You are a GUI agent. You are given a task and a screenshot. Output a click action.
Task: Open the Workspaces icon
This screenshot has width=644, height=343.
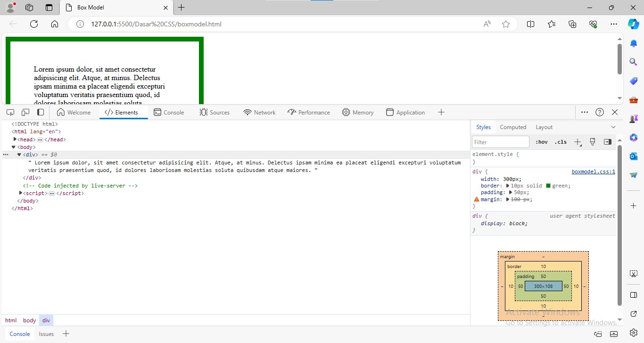(x=29, y=8)
